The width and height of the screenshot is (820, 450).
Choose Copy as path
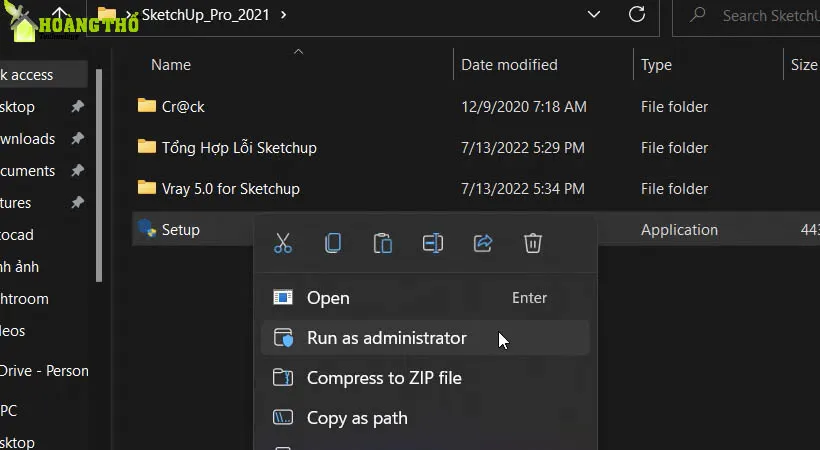click(x=425, y=418)
